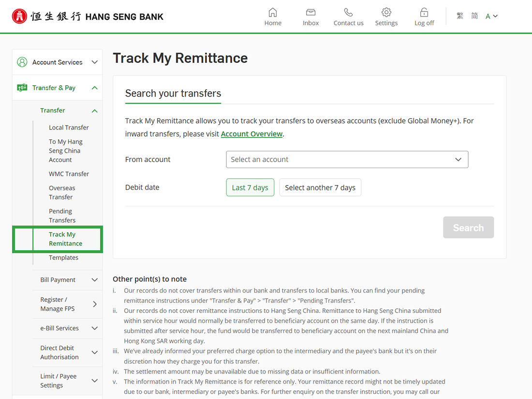Click the Transfer & Pay money icon
The height and width of the screenshot is (399, 532).
click(22, 88)
